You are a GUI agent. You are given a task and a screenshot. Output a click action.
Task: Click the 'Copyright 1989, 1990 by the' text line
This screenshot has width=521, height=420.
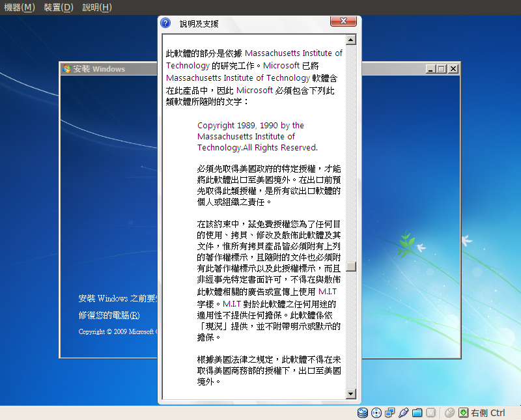pyautogui.click(x=251, y=125)
